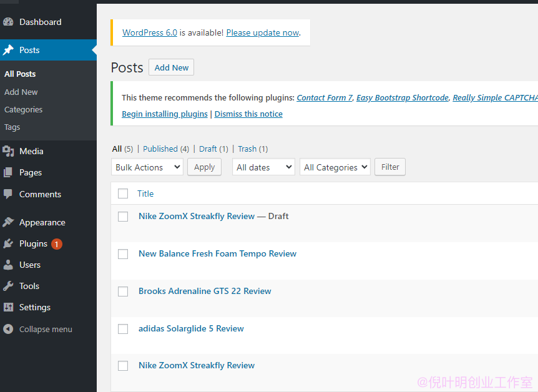Viewport: 538px width, 392px height.
Task: Click the Media icon in sidebar
Action: click(x=8, y=152)
